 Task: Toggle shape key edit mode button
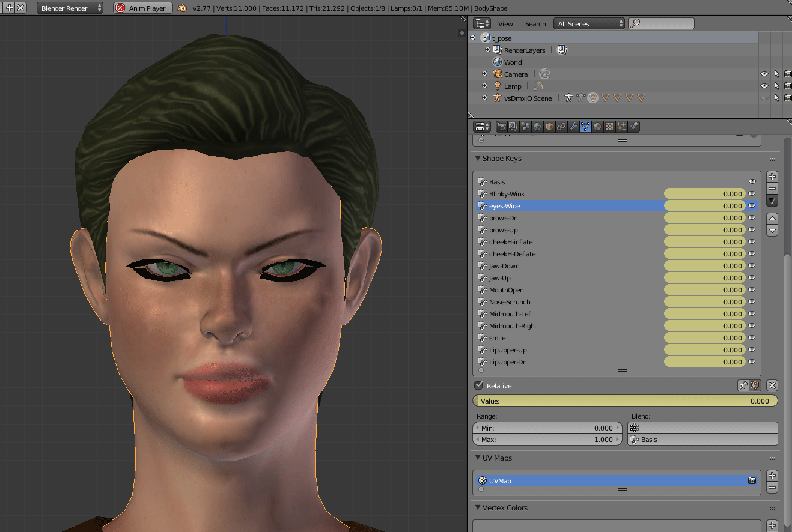point(755,385)
